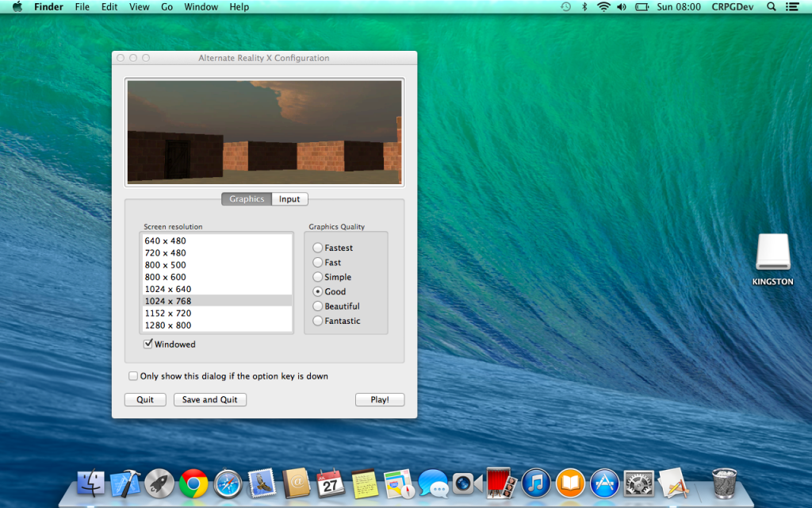Open the App Store dock icon
This screenshot has width=812, height=508.
coord(604,483)
